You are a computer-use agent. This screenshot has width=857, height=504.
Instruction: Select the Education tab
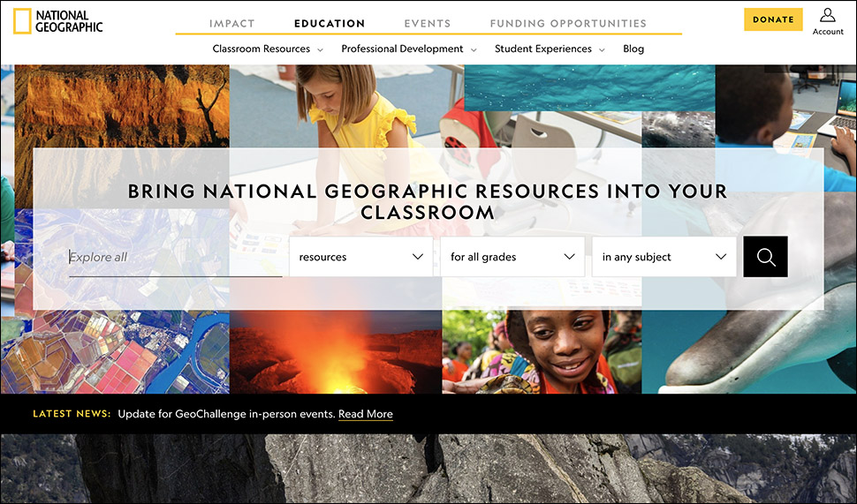tap(330, 24)
